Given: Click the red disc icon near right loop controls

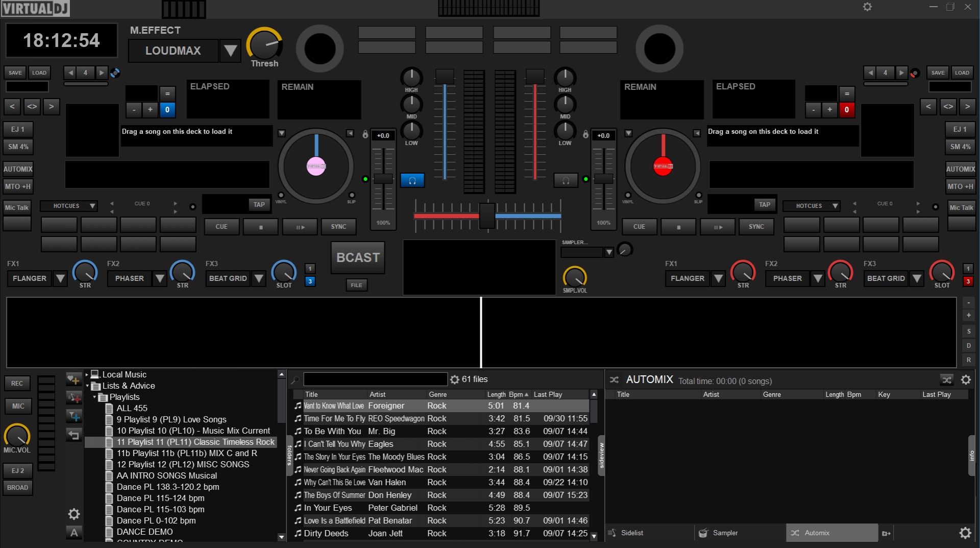Looking at the screenshot, I should coord(915,73).
